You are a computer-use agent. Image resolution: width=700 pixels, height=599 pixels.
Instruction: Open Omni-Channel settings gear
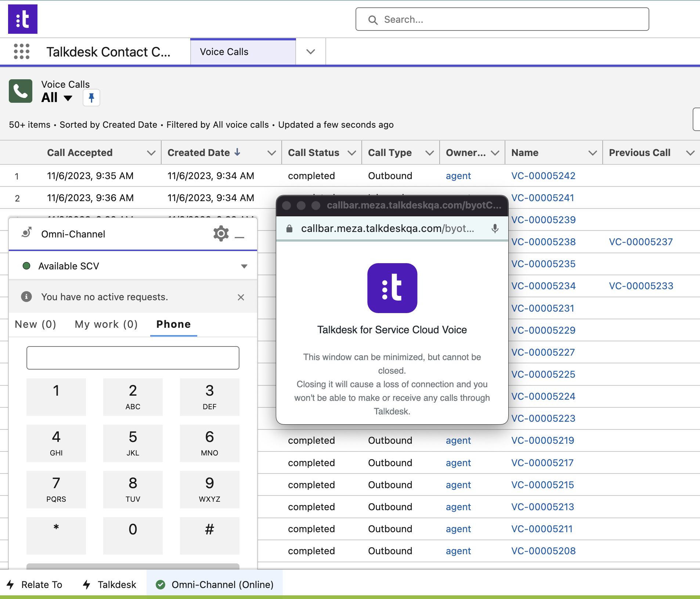pyautogui.click(x=221, y=233)
